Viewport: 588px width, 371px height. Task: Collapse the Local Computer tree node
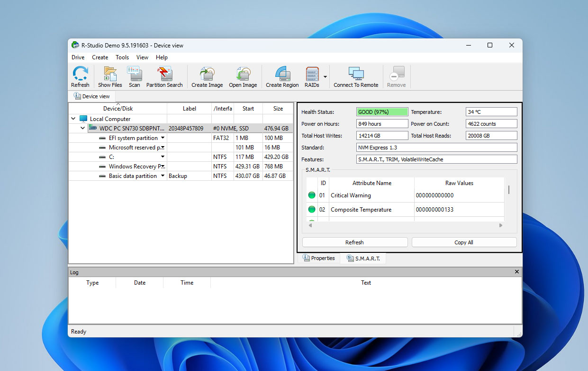[73, 119]
